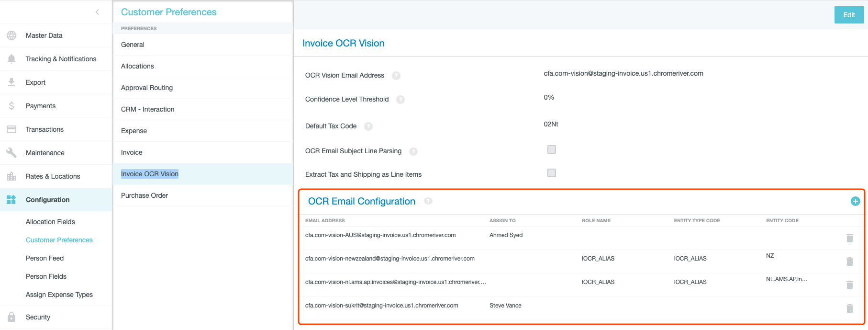Viewport: 868px width, 330px height.
Task: Select the nl.ams.ap.invoices email row
Action: 395,282
